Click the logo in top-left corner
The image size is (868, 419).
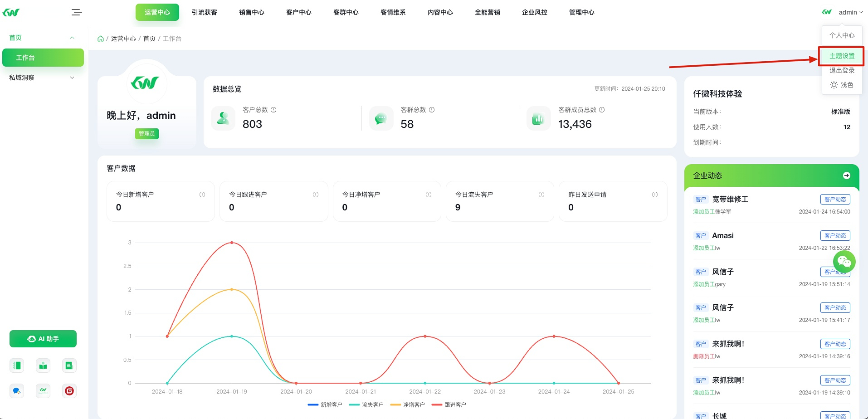coord(11,12)
